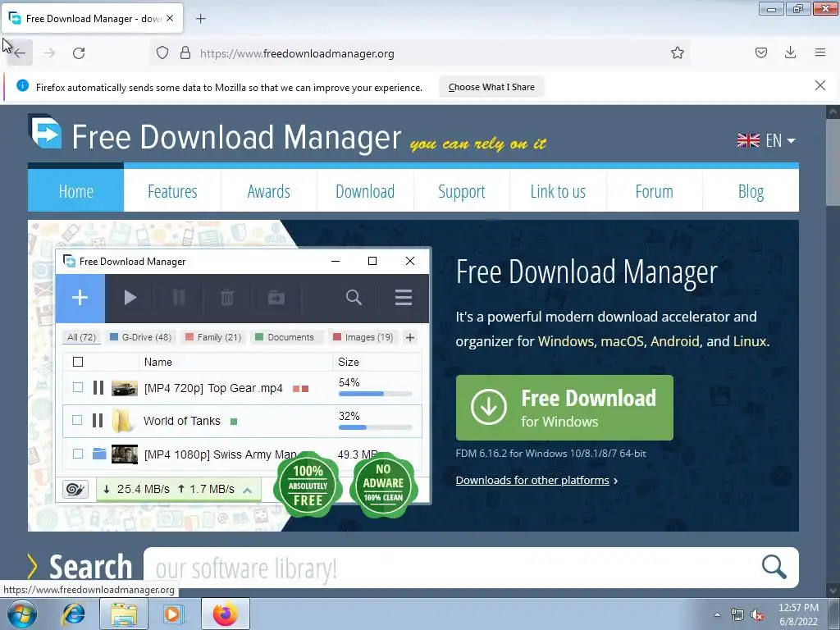Open the Download navigation tab
The height and width of the screenshot is (630, 840).
pyautogui.click(x=365, y=190)
